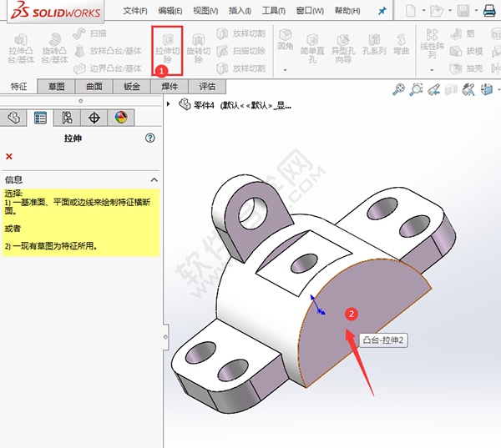The height and width of the screenshot is (448, 501).
Task: Open the 文件(F) menu
Action: 135,11
